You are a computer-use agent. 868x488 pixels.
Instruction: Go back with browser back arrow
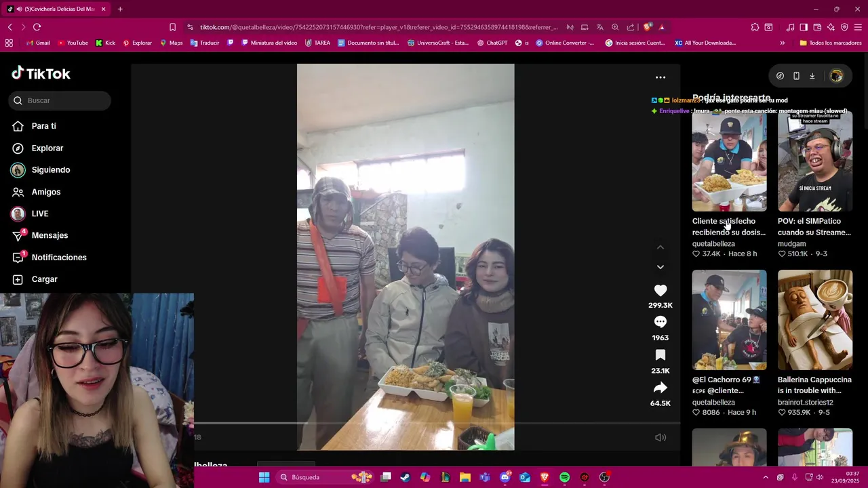(x=10, y=27)
